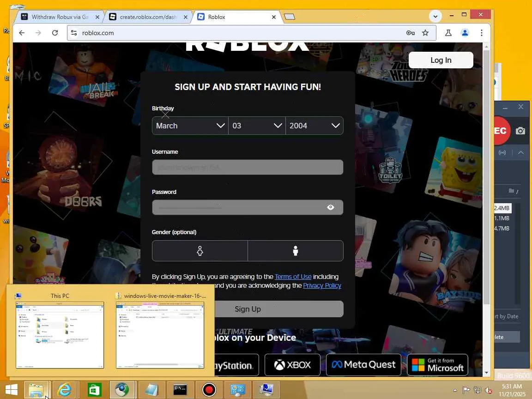532x399 pixels.
Task: Open saved passwords key icon
Action: pos(410,33)
